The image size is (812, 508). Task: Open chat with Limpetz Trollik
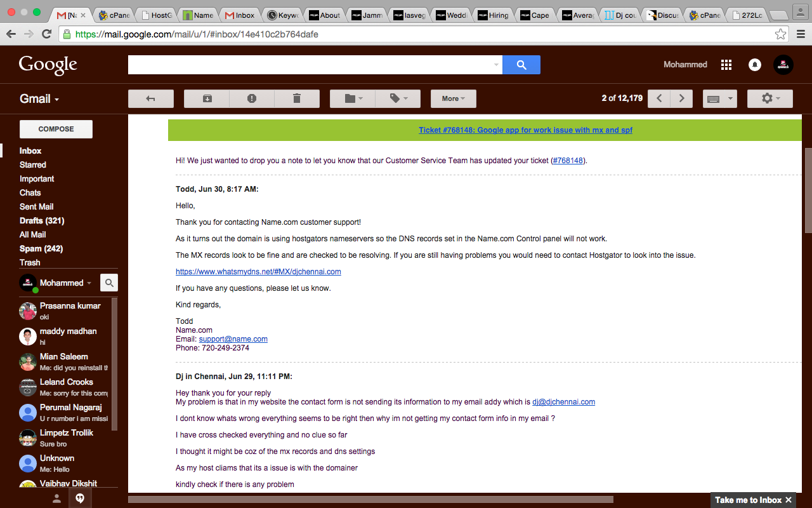coord(63,438)
